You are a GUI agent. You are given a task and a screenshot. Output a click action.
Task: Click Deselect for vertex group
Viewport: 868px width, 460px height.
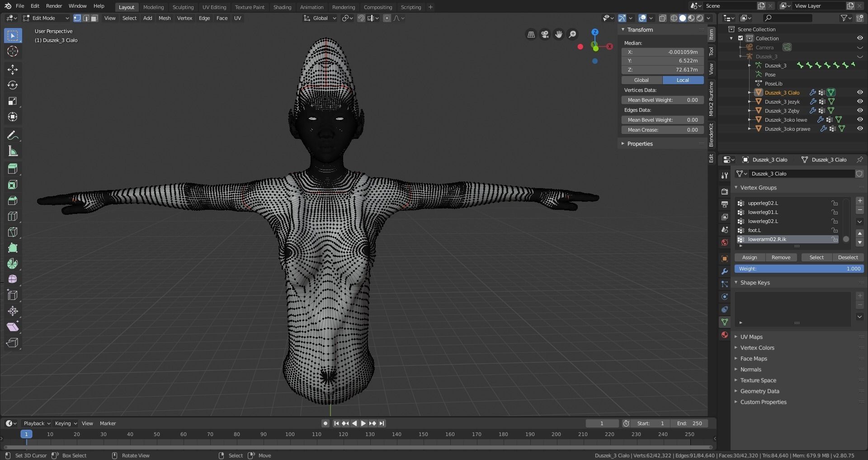coord(848,257)
